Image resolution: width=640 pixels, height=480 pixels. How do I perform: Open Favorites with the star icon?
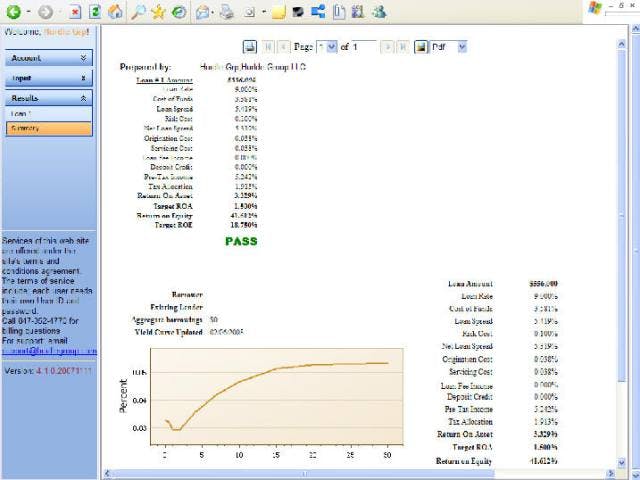(158, 12)
